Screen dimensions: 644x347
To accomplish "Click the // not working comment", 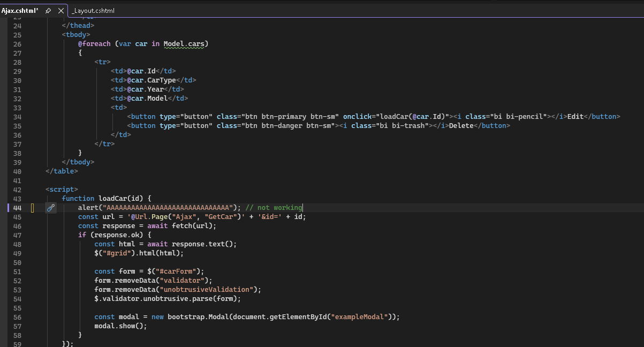I will [274, 208].
